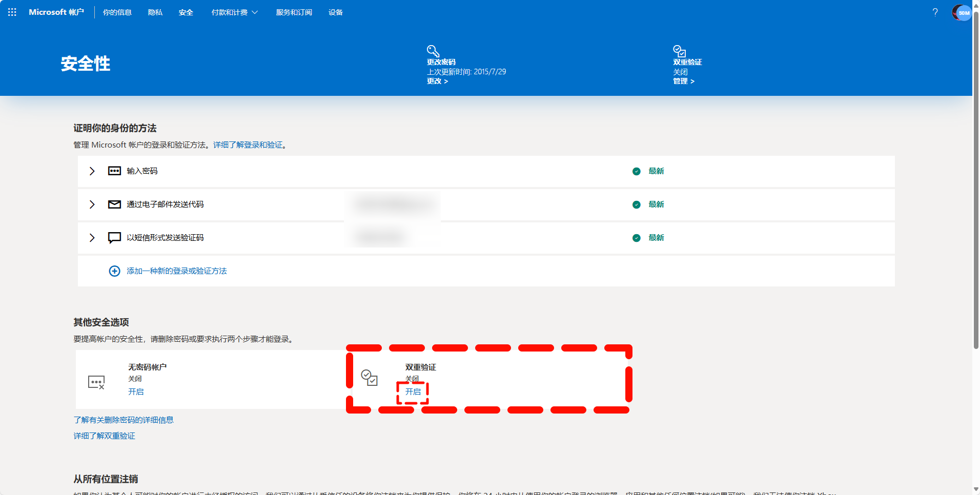Click the 详细了解登录和验证 link

(x=248, y=145)
